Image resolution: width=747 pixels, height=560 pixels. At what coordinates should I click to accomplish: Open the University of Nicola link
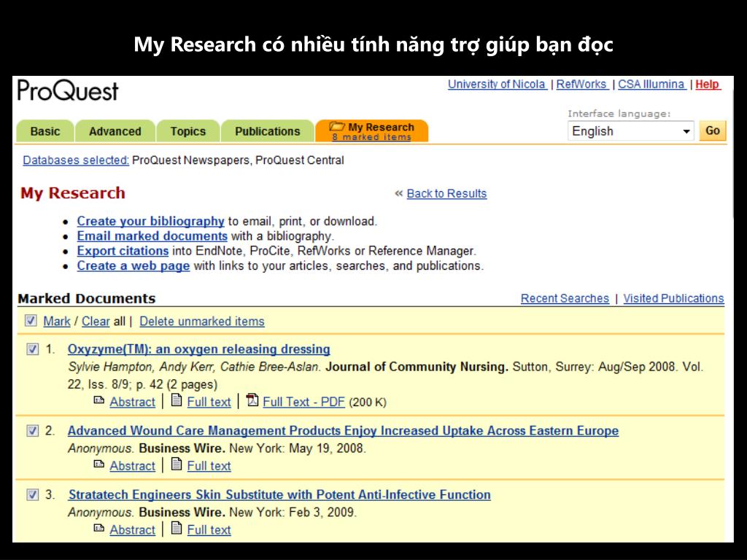click(x=498, y=85)
